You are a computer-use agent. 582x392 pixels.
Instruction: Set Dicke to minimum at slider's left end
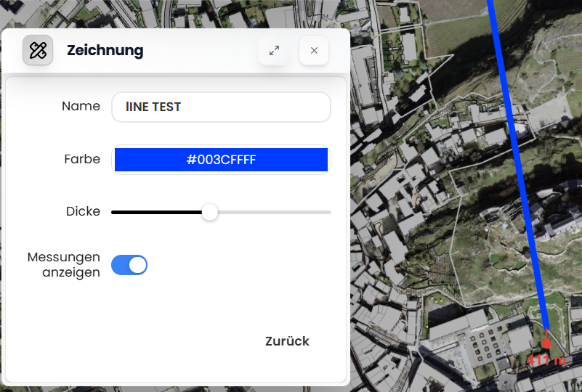click(x=113, y=212)
